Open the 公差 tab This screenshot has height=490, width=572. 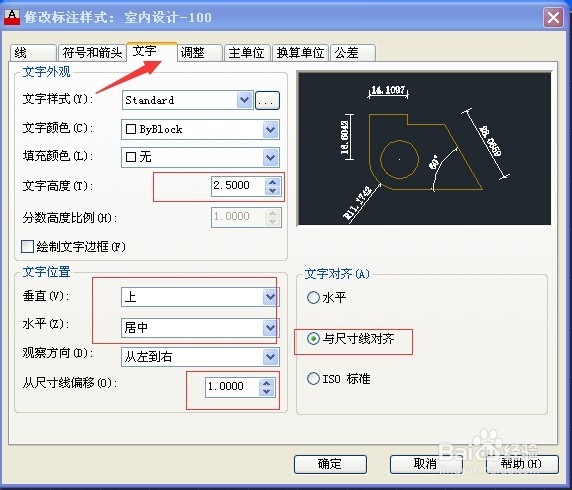click(x=353, y=53)
